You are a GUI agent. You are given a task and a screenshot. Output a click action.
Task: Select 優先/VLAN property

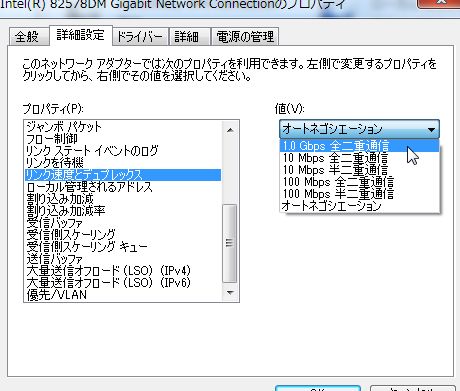tap(123, 295)
